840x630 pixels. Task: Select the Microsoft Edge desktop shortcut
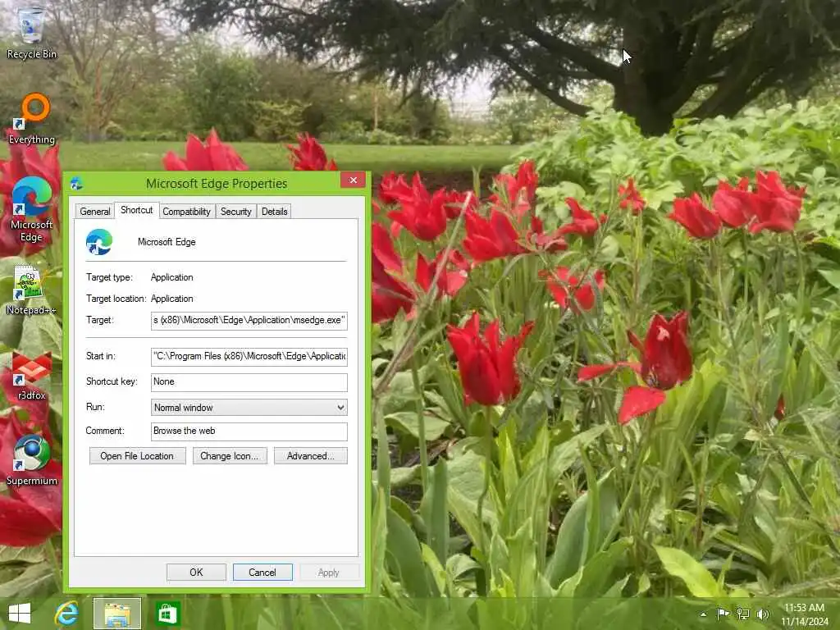pyautogui.click(x=32, y=209)
